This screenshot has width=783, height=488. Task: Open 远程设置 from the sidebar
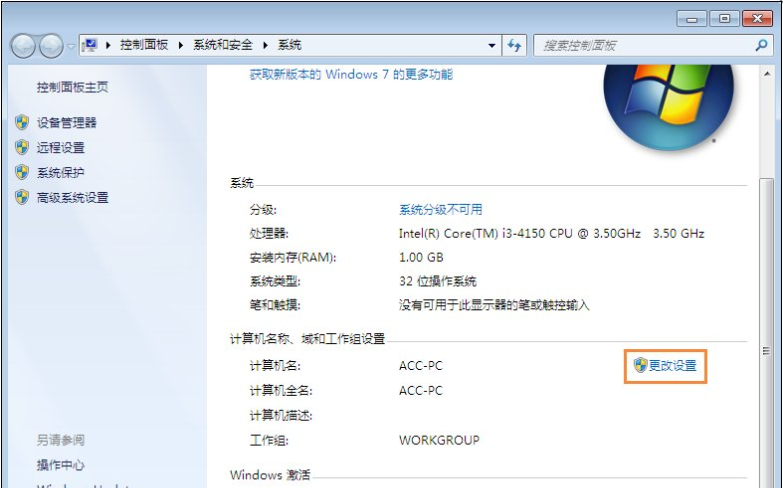(x=60, y=148)
